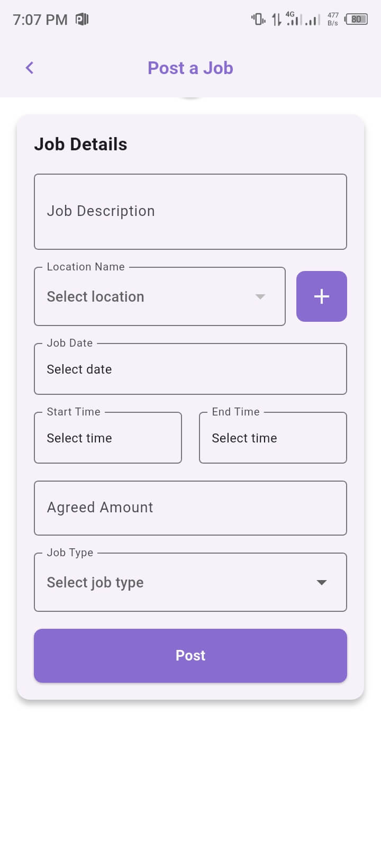Viewport: 381px width, 868px height.
Task: Click the Job Details heading
Action: click(80, 143)
